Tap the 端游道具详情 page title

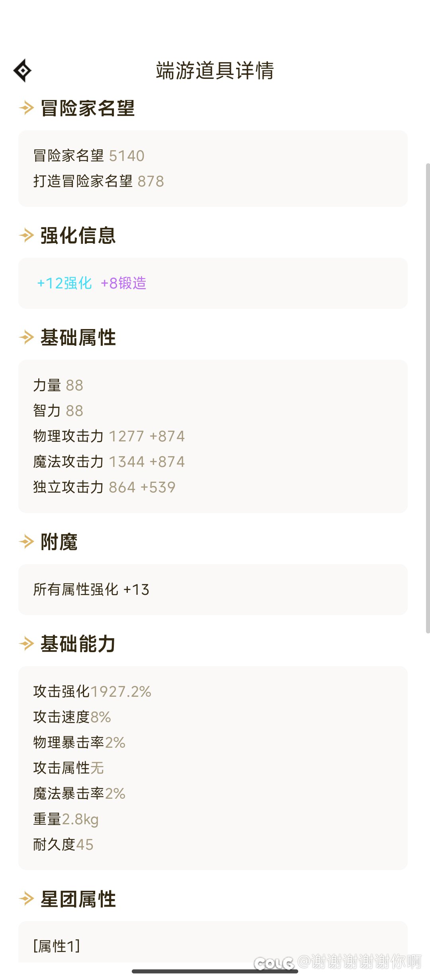pos(215,71)
